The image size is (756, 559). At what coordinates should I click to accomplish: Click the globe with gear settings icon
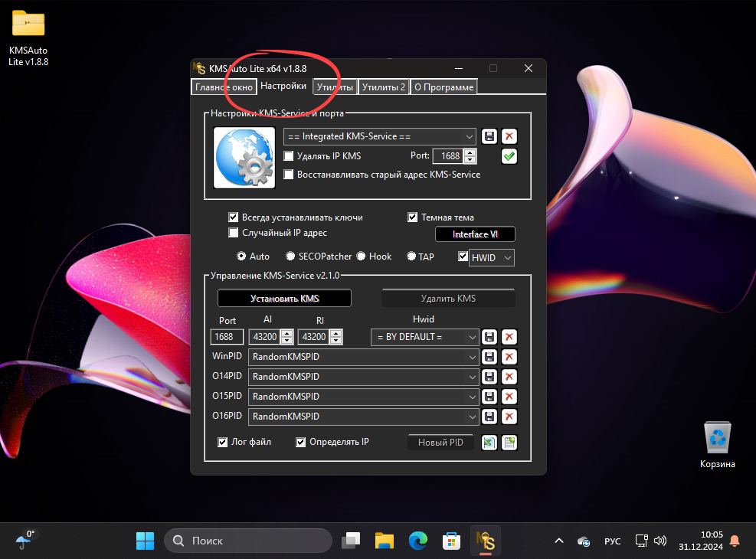pyautogui.click(x=244, y=158)
